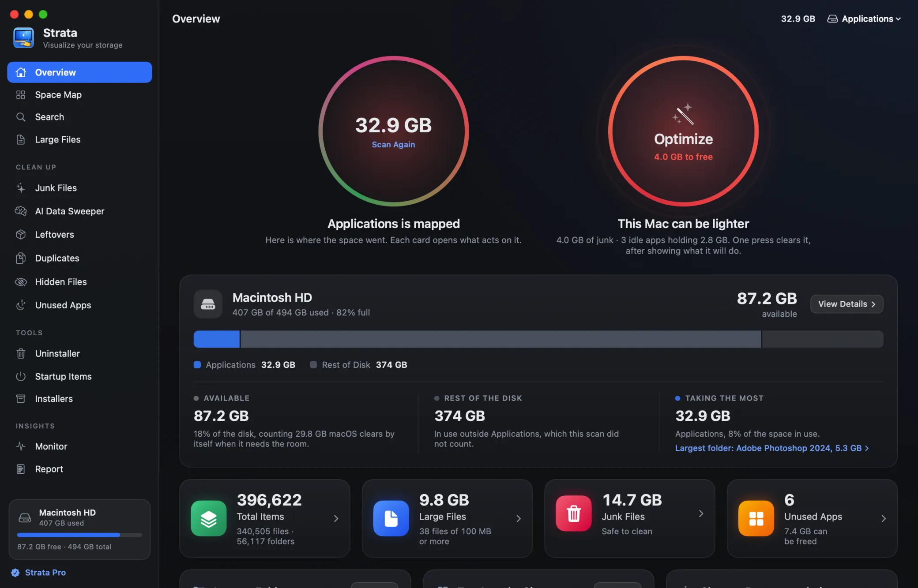Click the Hidden Files crossed-eye icon
This screenshot has height=588, width=918.
pos(21,282)
